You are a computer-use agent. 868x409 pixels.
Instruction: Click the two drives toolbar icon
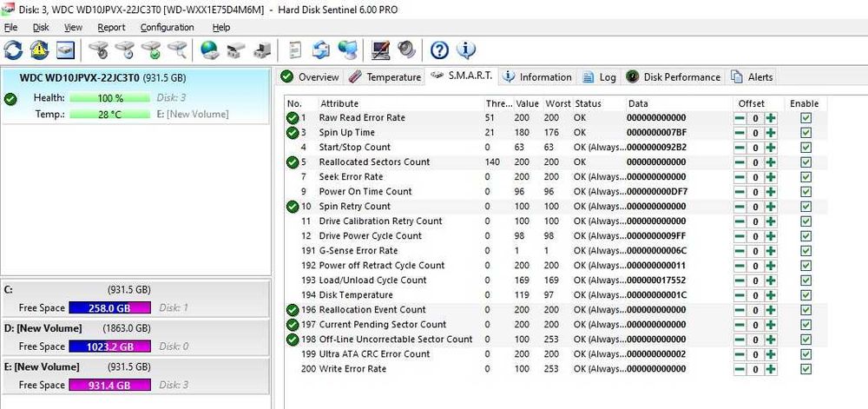236,50
